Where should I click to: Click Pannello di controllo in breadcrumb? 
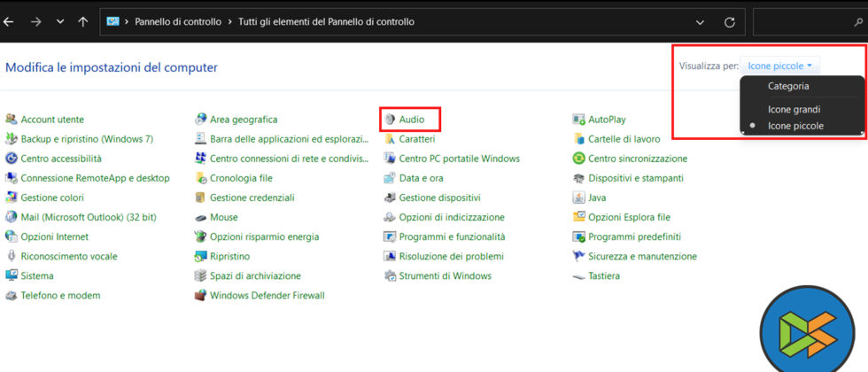tap(178, 22)
